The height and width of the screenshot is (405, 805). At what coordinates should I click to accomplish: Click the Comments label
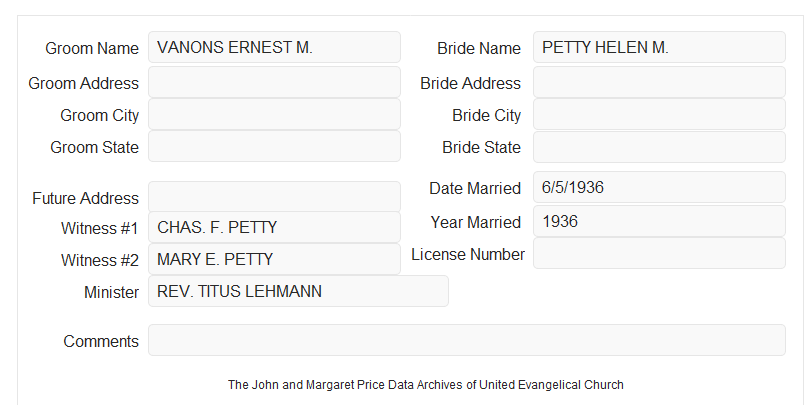coord(101,341)
